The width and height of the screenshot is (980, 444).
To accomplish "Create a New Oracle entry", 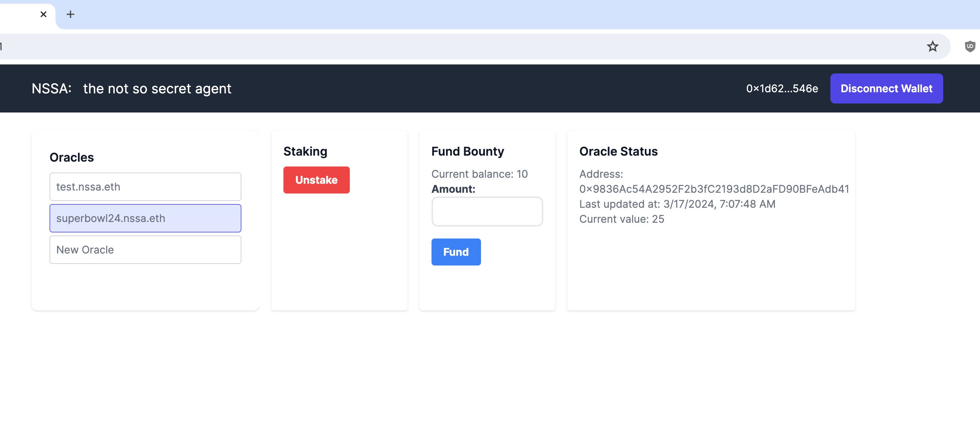I will (145, 250).
